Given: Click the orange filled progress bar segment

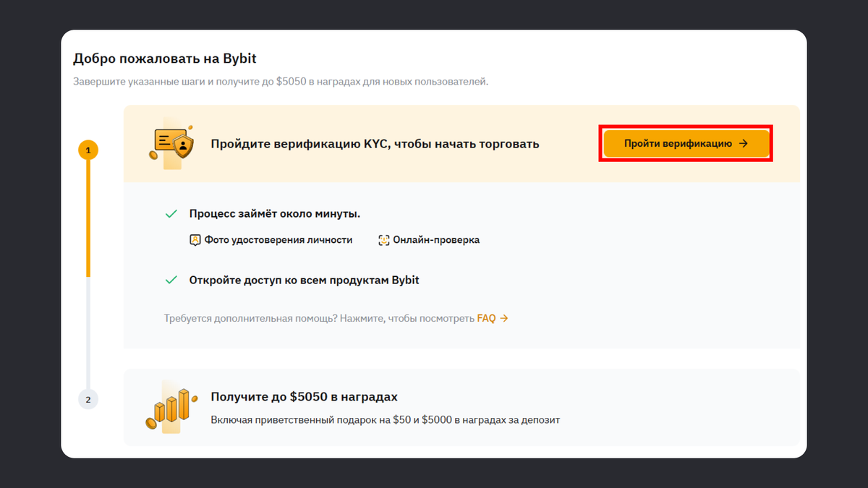Looking at the screenshot, I should 88,217.
